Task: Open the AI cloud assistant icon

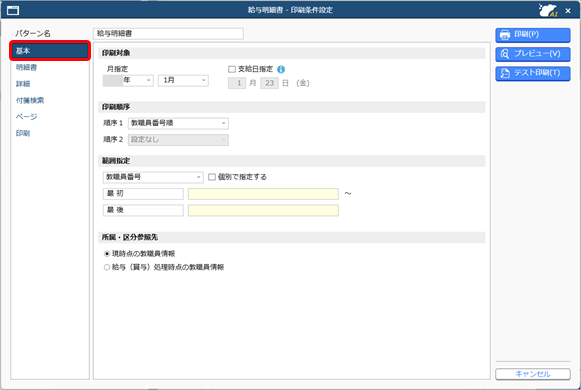Action: [x=548, y=10]
